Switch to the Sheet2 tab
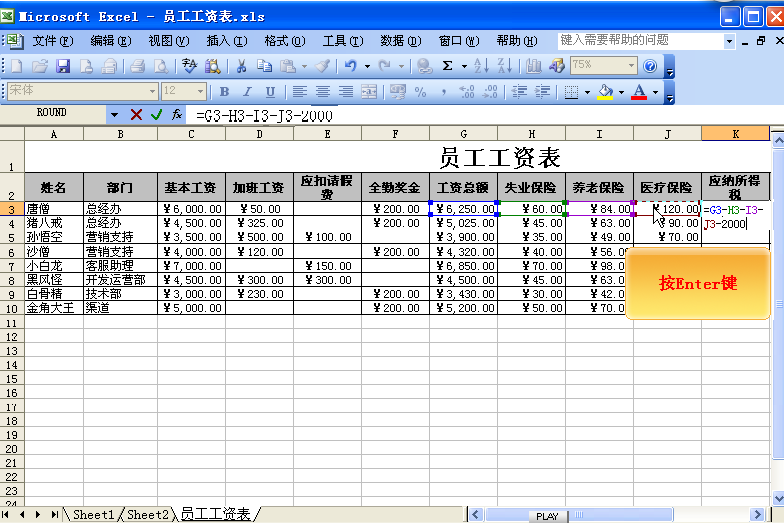 [x=148, y=514]
